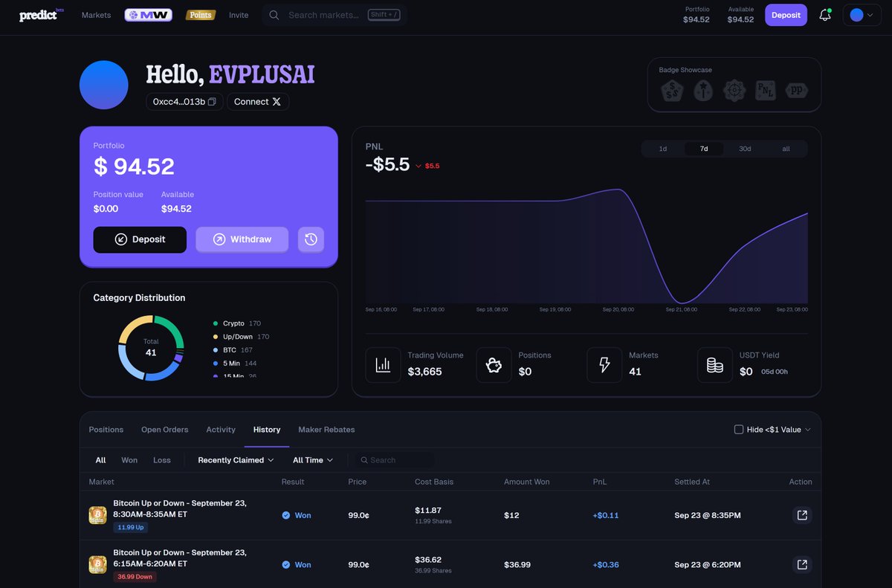Click the donut chart in Category Distribution

151,348
